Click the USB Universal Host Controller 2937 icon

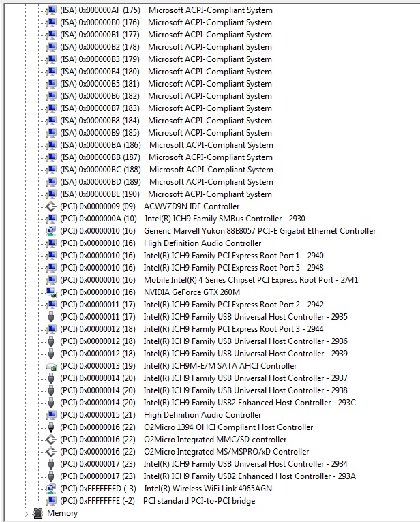click(x=51, y=378)
